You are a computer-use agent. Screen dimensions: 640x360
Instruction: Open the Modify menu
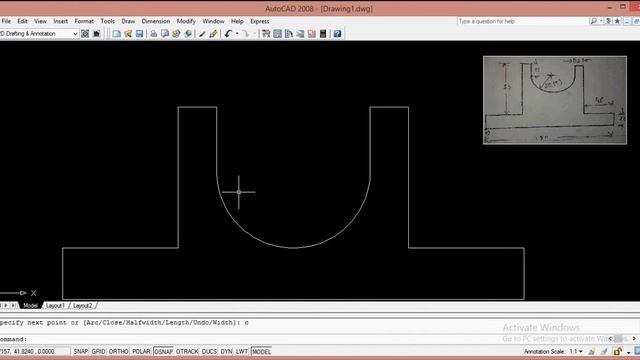[x=186, y=21]
